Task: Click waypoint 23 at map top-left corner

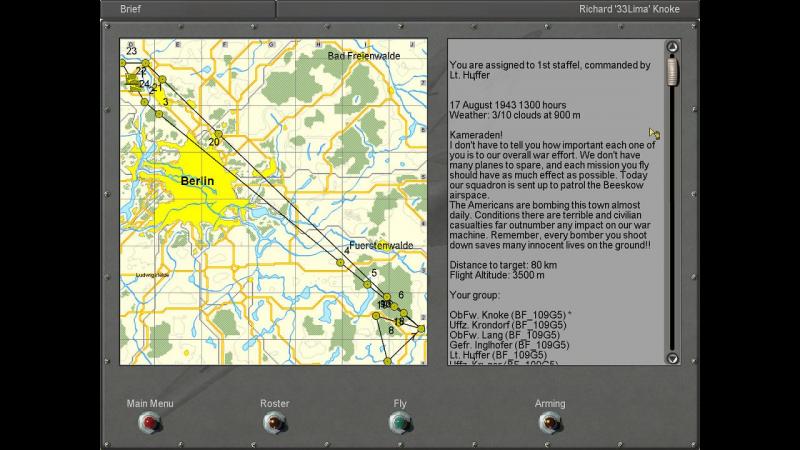Action: point(123,63)
